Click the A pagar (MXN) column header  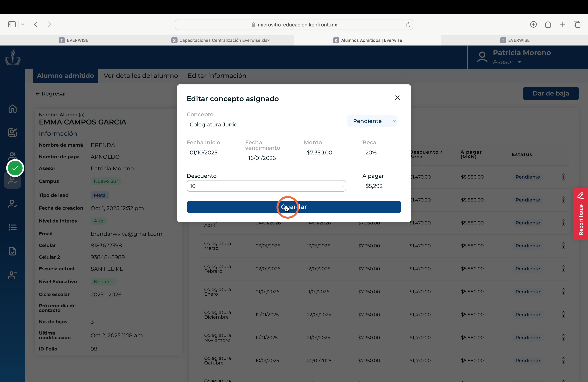click(x=471, y=154)
